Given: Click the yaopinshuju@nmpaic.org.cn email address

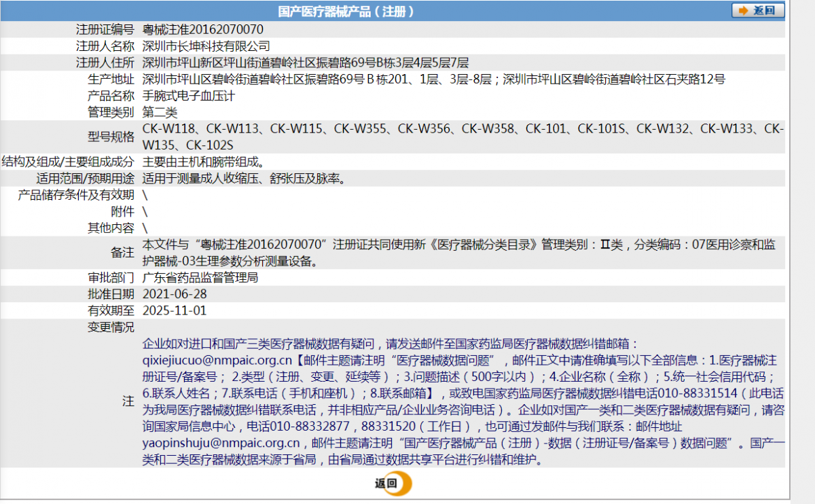Looking at the screenshot, I should [x=221, y=443].
